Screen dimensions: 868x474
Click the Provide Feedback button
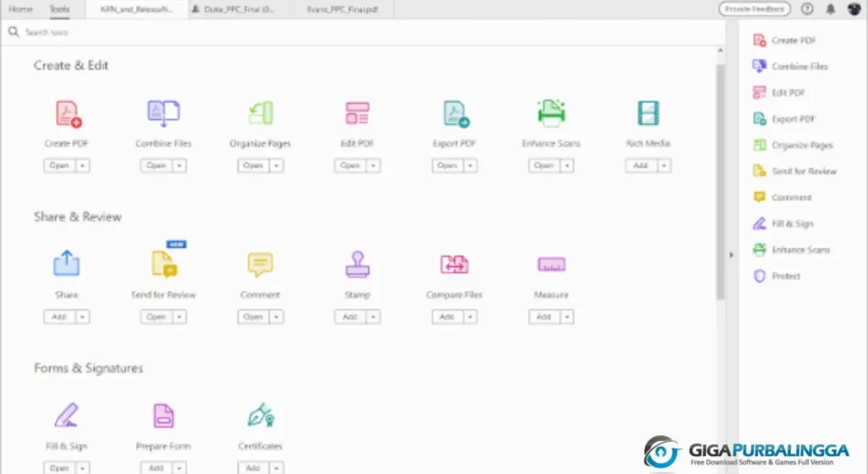(x=754, y=8)
